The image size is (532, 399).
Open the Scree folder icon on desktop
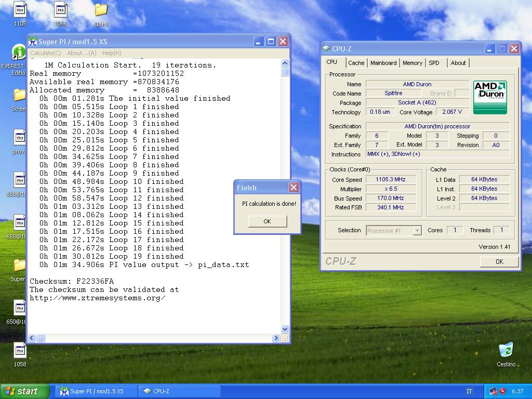(x=19, y=99)
